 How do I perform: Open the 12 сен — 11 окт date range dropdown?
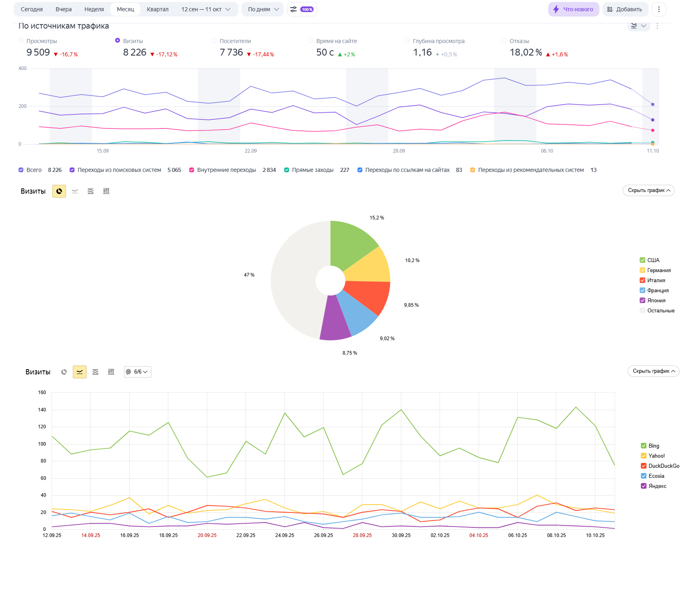pyautogui.click(x=206, y=9)
